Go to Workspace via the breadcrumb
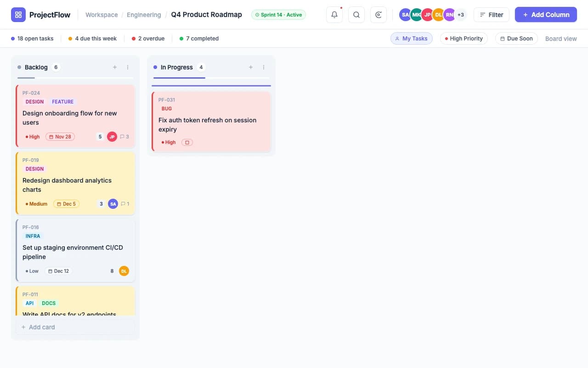Image resolution: width=588 pixels, height=368 pixels. [101, 14]
